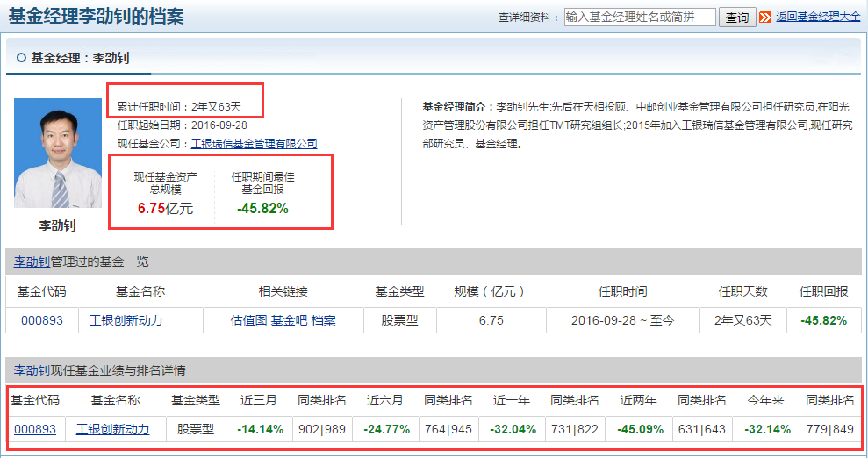The height and width of the screenshot is (458, 868).
Task: Click the 631|643 ranking cell
Action: tap(702, 429)
